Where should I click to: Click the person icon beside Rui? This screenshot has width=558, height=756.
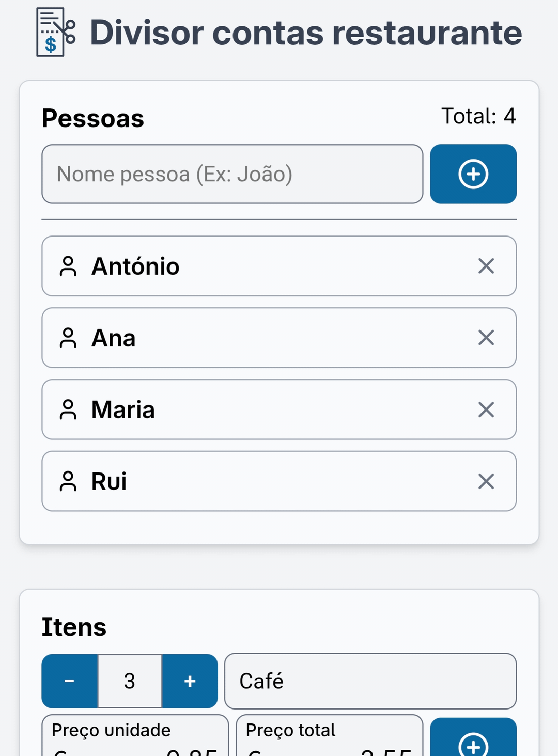[x=68, y=482]
